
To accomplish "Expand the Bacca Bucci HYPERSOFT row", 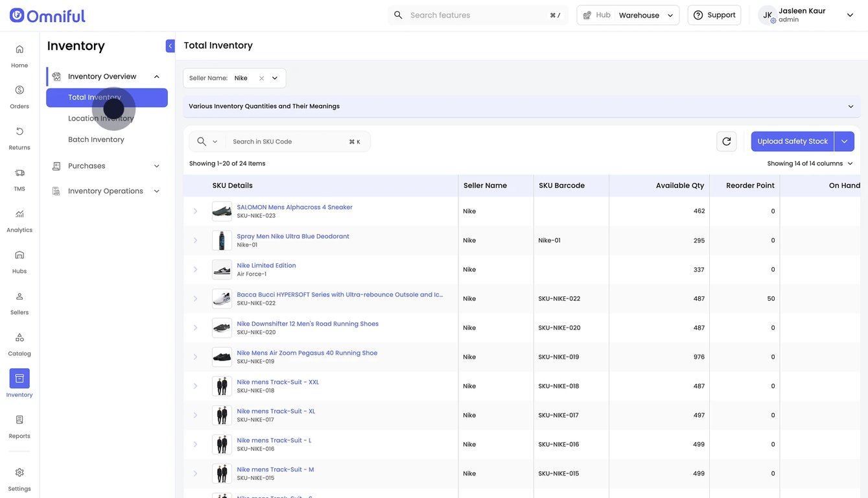I will coord(195,299).
